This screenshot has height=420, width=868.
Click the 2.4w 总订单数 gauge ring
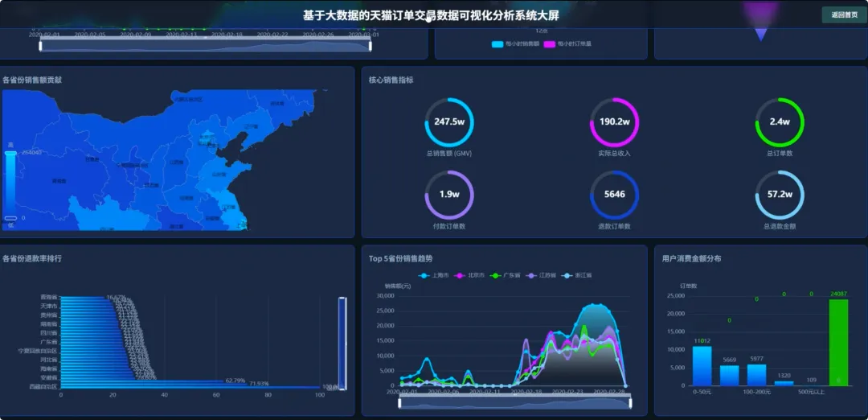click(x=780, y=122)
